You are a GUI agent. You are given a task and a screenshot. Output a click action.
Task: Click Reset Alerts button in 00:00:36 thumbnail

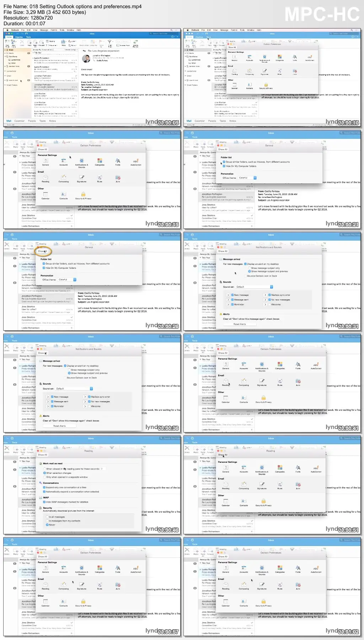[x=59, y=426]
